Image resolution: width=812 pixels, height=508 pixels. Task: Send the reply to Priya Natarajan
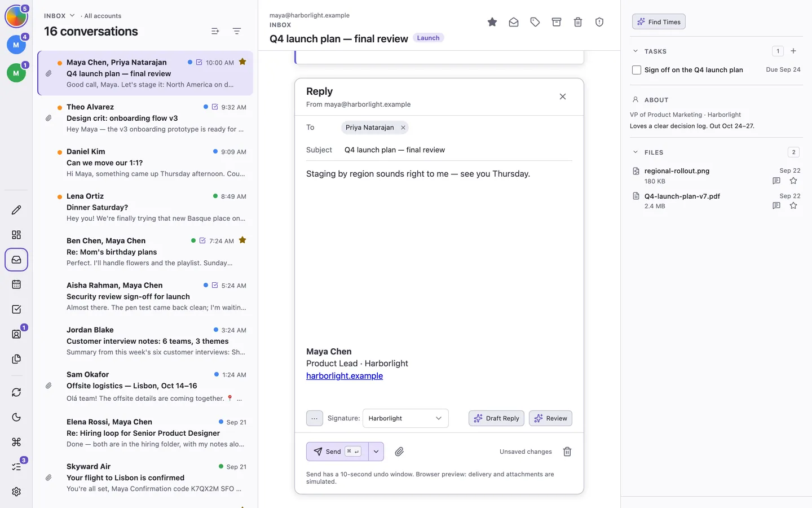pos(337,452)
